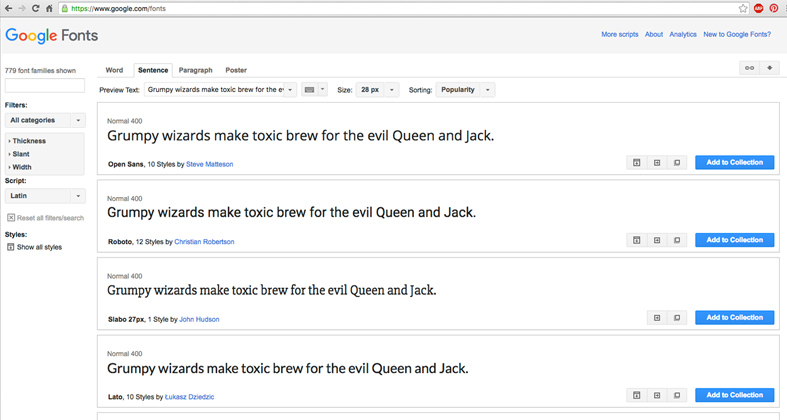
Task: Expand the Slant filter
Action: tap(19, 154)
